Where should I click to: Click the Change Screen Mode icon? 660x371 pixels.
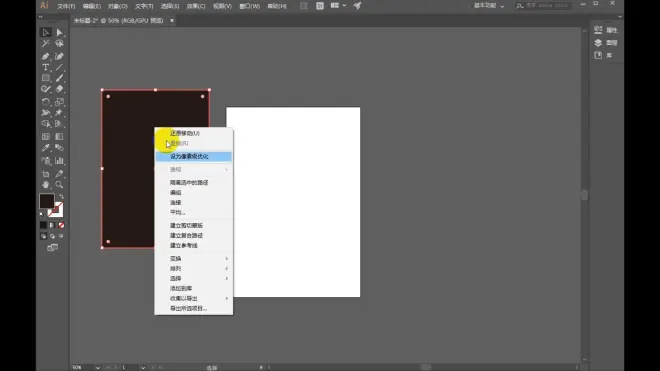pos(53,248)
